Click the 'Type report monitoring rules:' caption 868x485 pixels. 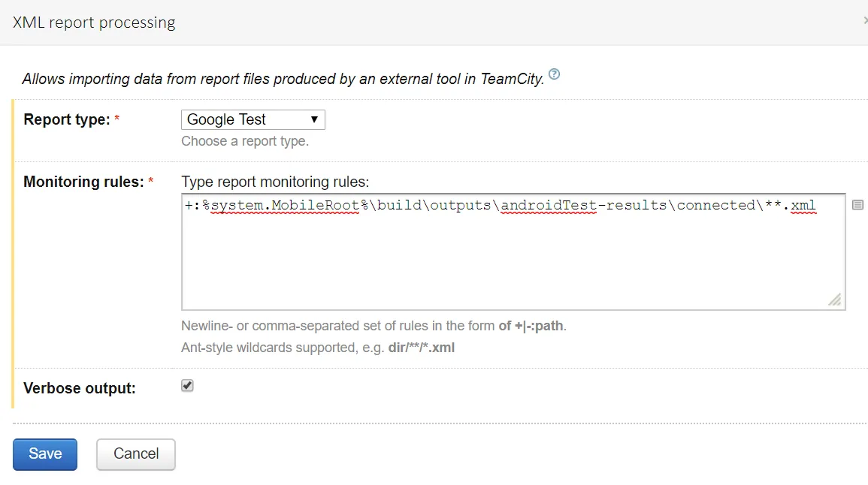tap(275, 182)
